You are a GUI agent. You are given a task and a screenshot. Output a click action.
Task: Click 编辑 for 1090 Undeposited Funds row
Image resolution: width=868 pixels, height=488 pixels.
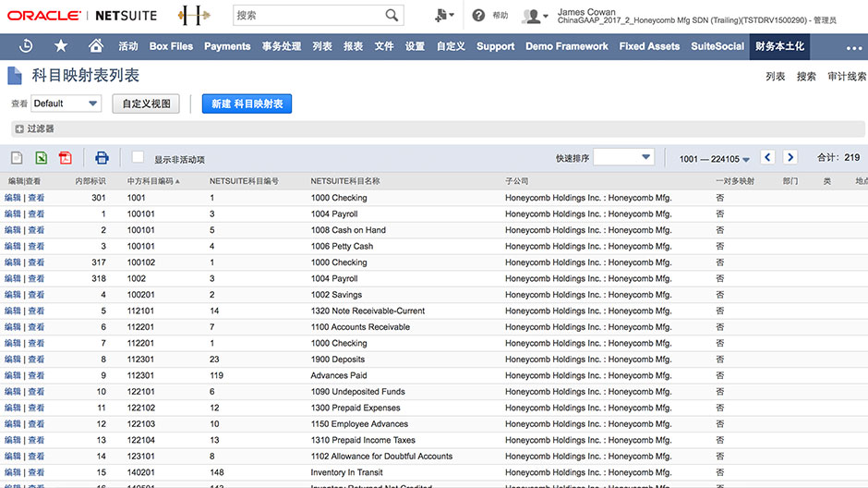(13, 392)
